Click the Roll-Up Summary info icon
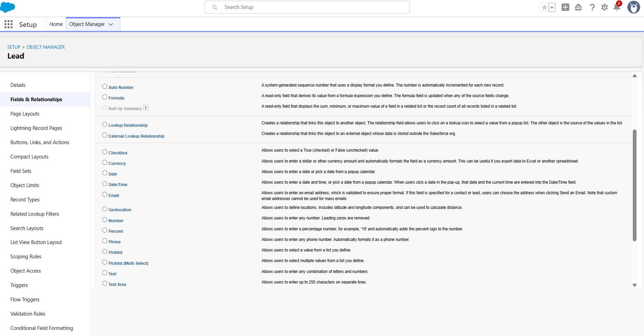The height and width of the screenshot is (336, 644). click(145, 107)
